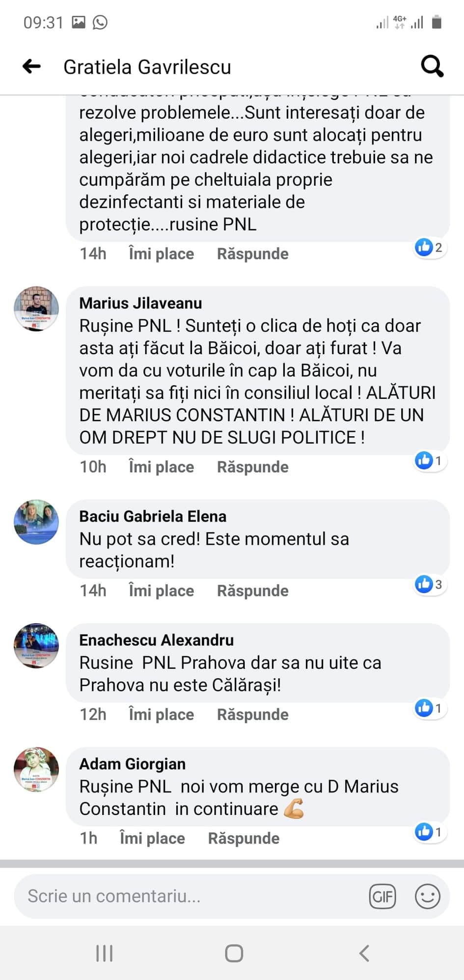Reply to Adam Giorgian's comment via Răspunde
The height and width of the screenshot is (980, 464).
tap(244, 838)
